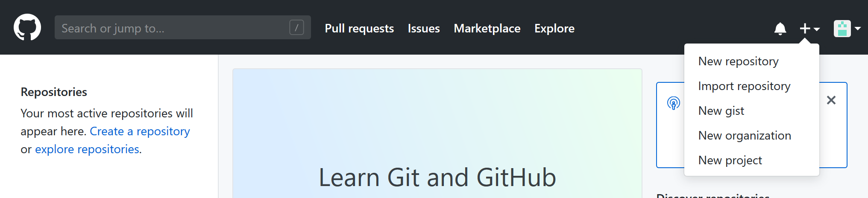Click the GitHub Octocat logo
This screenshot has height=198, width=868.
click(x=27, y=27)
